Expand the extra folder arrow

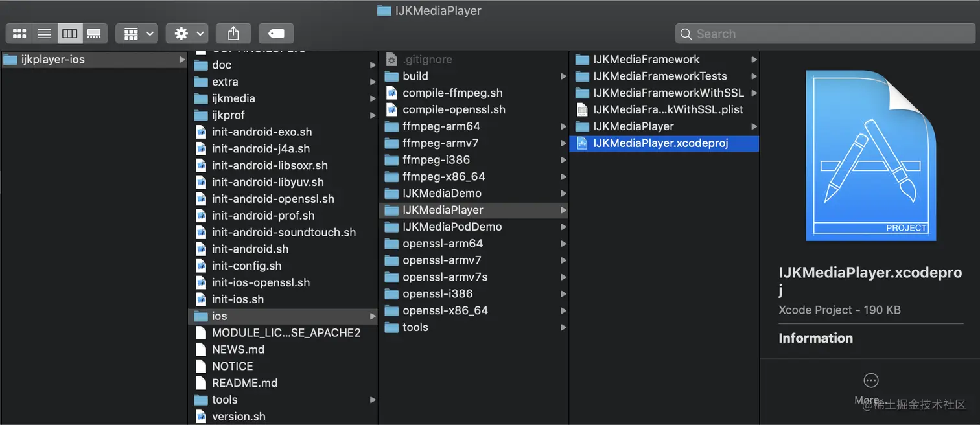(x=373, y=82)
